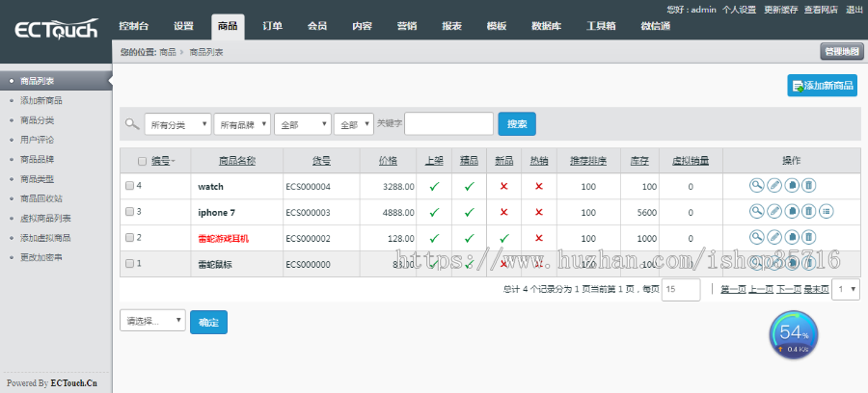Go to 下一页 in pagination
The width and height of the screenshot is (868, 393).
[x=789, y=289]
